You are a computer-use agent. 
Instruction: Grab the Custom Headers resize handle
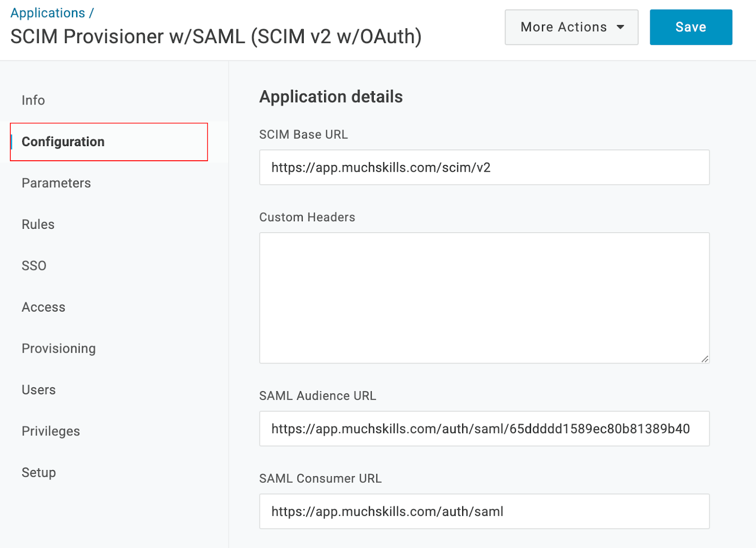click(704, 359)
